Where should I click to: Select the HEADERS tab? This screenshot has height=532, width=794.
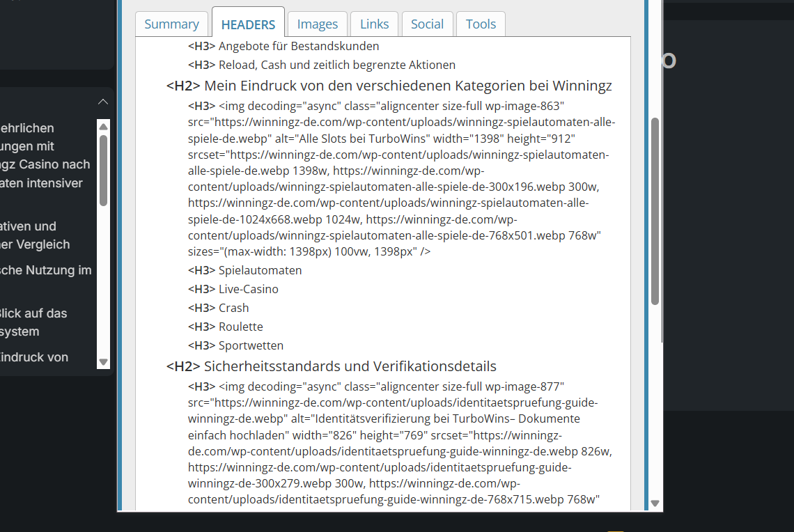click(x=248, y=24)
